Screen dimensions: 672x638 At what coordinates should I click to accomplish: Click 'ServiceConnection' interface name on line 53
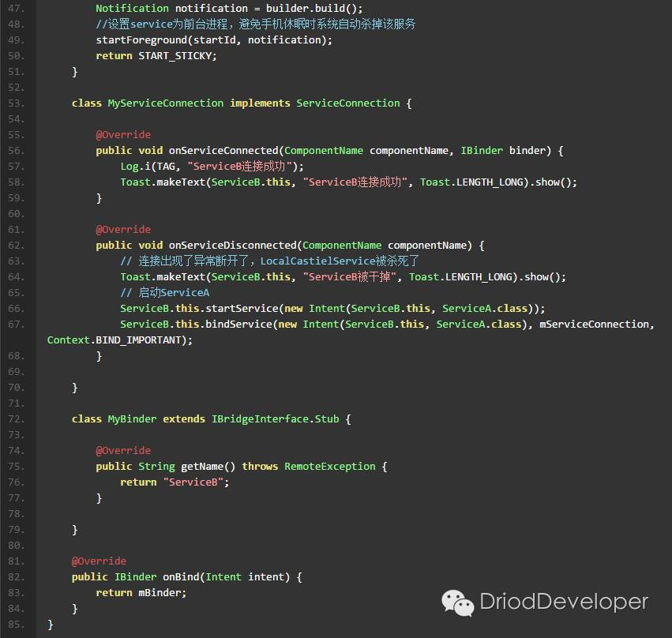click(x=348, y=103)
